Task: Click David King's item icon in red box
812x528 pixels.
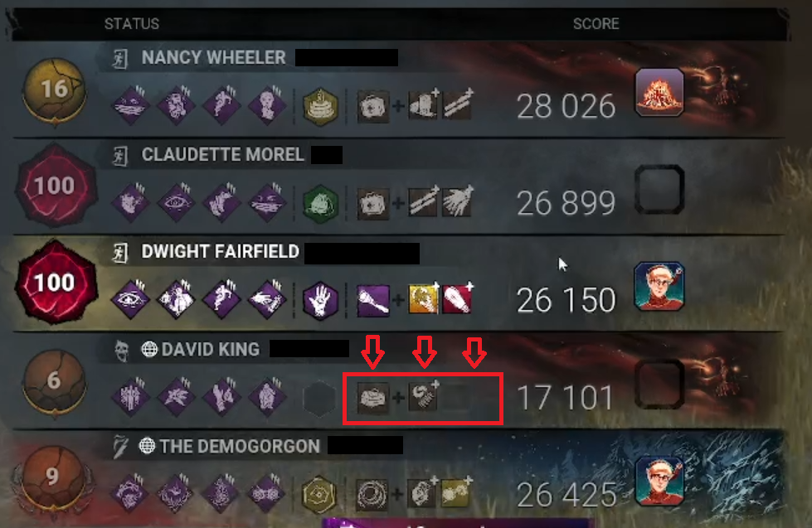Action: (x=373, y=398)
